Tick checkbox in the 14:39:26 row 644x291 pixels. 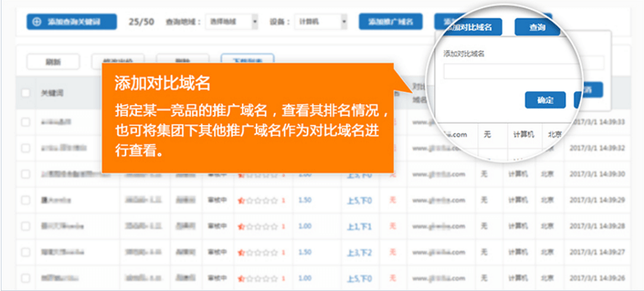point(26,278)
